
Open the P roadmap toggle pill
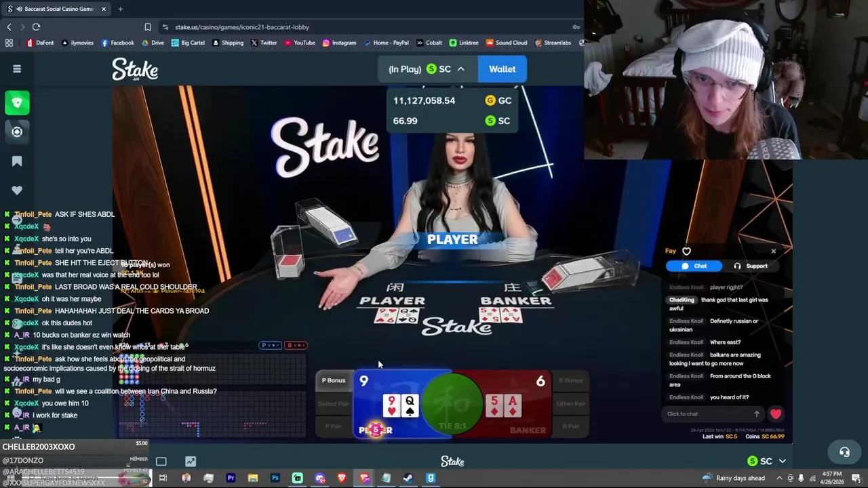point(270,346)
